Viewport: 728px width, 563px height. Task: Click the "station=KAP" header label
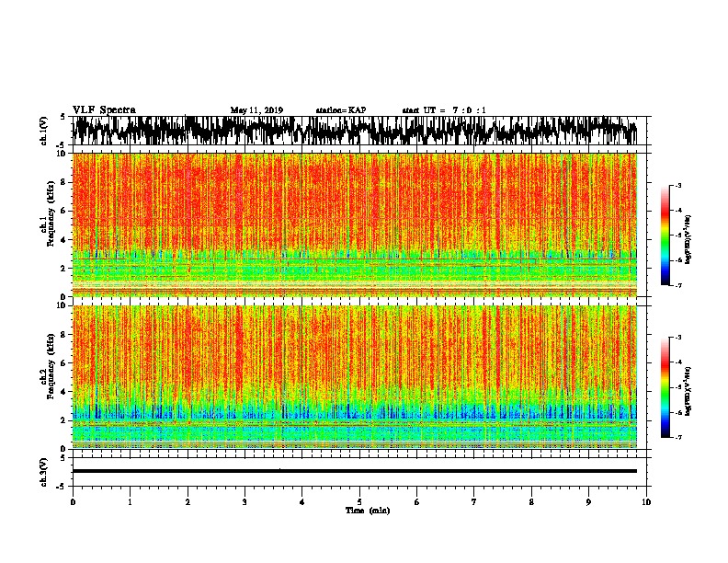tap(340, 110)
